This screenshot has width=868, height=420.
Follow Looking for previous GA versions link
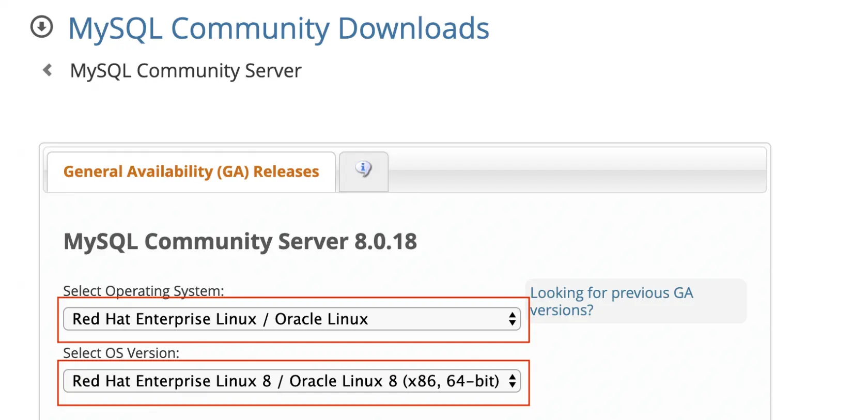point(612,301)
